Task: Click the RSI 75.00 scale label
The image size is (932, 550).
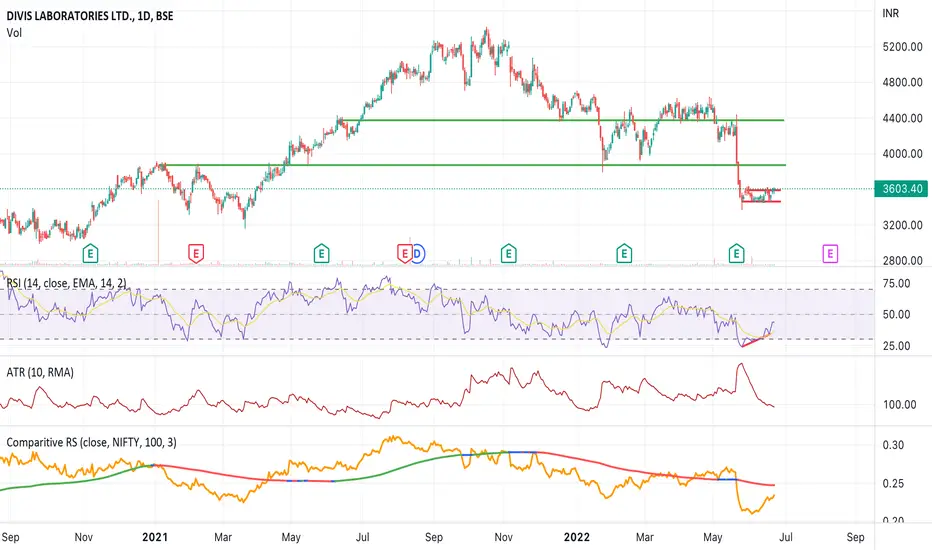Action: (896, 284)
